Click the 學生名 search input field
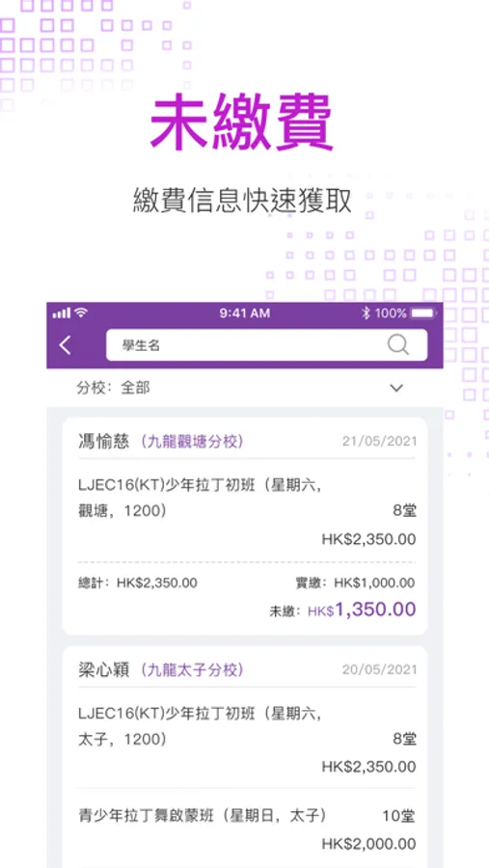489x868 pixels. click(x=266, y=345)
